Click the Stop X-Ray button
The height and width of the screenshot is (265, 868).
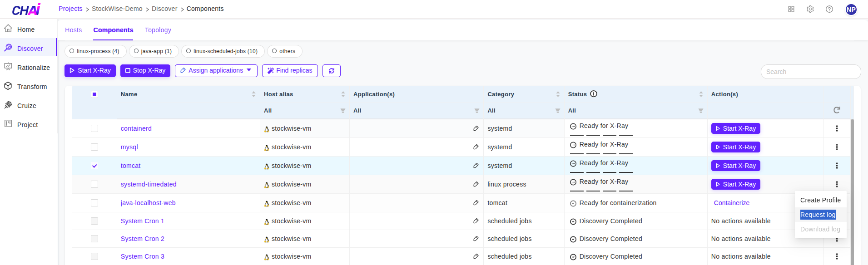145,71
